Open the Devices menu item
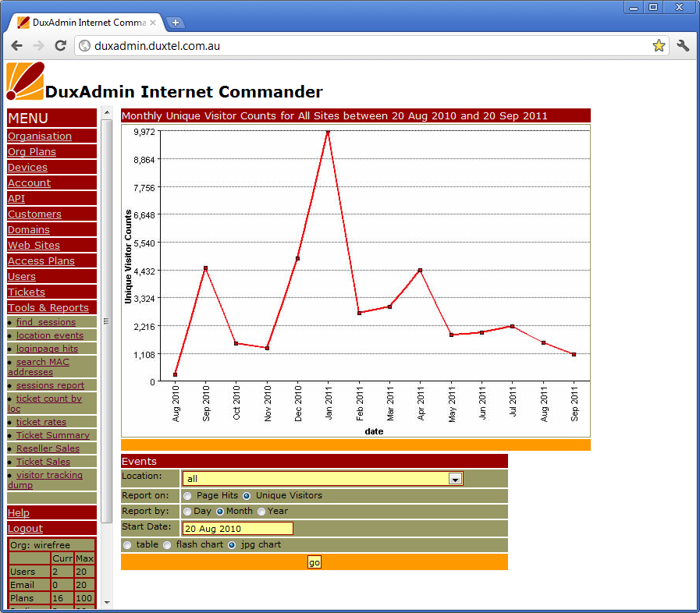Image resolution: width=700 pixels, height=613 pixels. (x=27, y=168)
